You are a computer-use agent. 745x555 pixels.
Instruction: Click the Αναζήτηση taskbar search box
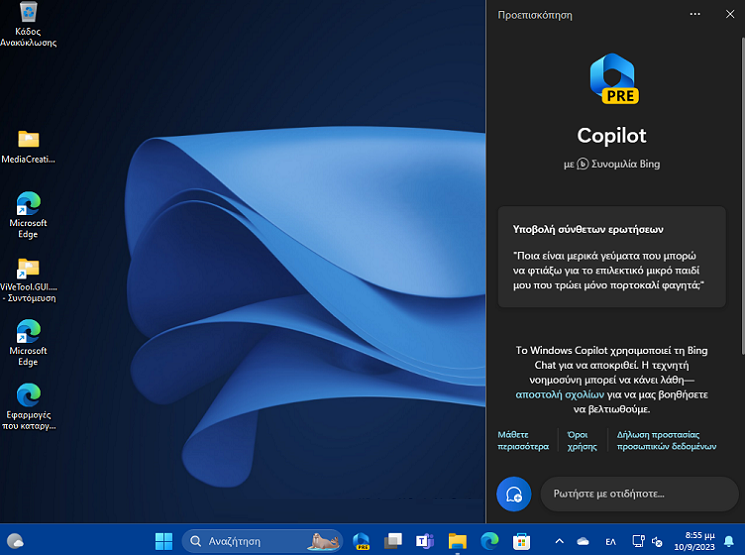click(x=262, y=541)
